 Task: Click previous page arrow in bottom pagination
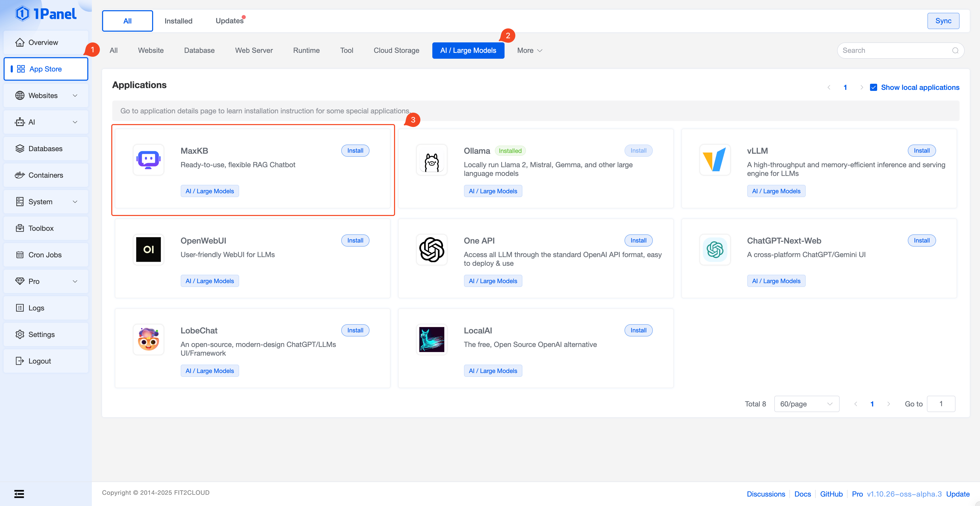pos(856,404)
